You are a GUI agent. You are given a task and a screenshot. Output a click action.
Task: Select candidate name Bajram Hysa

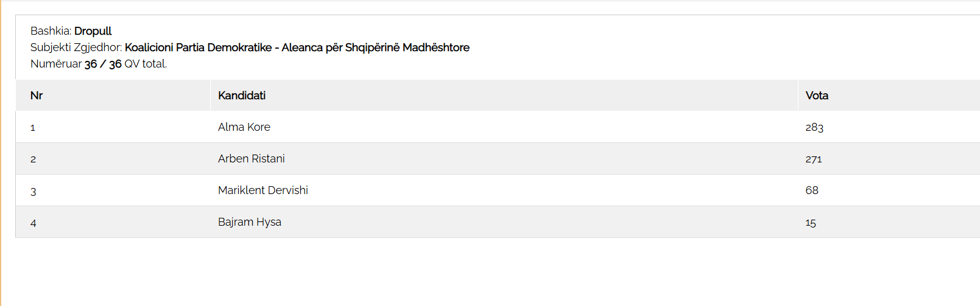249,222
